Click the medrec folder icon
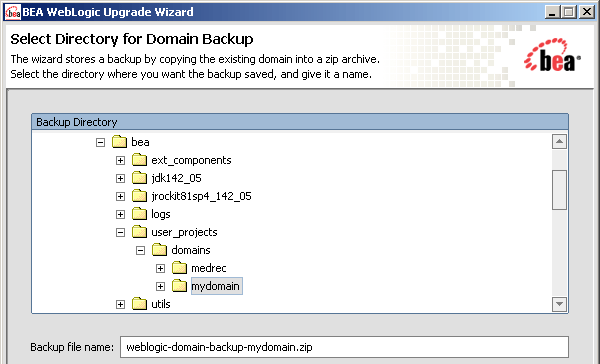Viewport: 600px width, 364px height. pyautogui.click(x=179, y=268)
